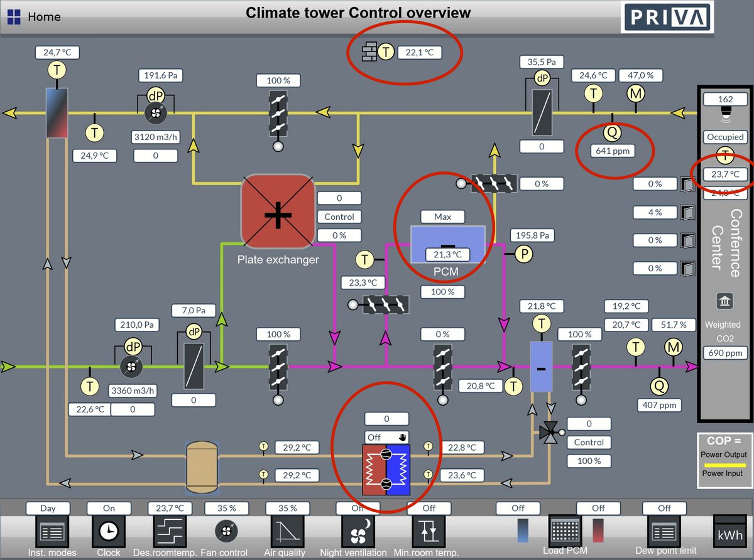754x560 pixels.
Task: Click the 51,7 % humidity value
Action: tap(674, 325)
